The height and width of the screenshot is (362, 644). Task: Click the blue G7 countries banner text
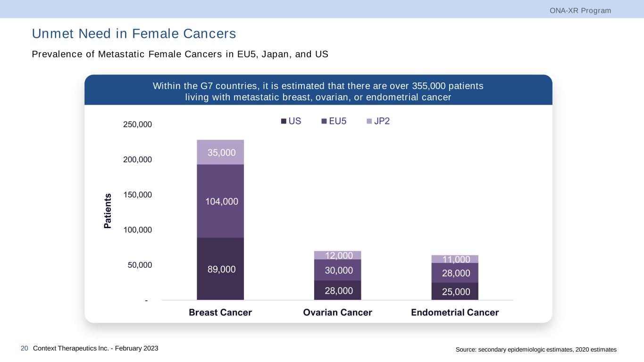pos(318,92)
